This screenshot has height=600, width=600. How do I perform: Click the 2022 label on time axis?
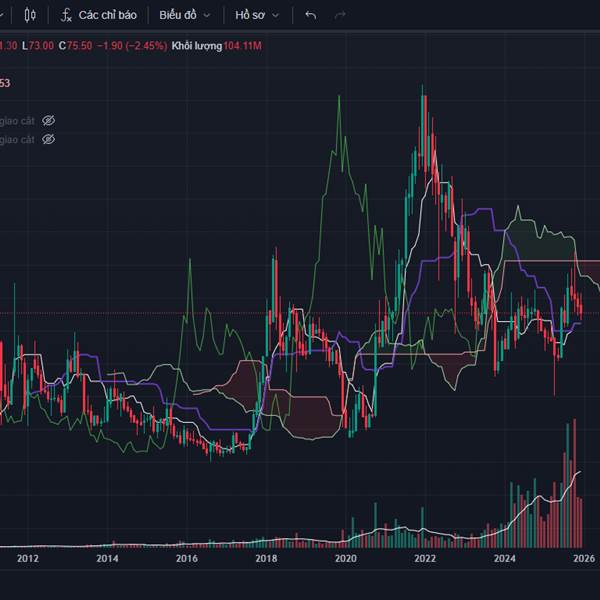click(x=425, y=558)
